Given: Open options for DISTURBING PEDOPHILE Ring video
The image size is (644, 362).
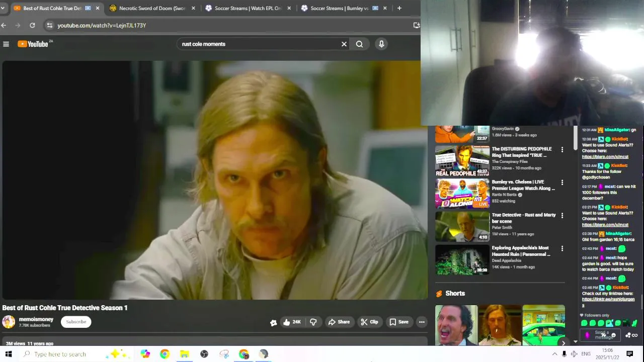Looking at the screenshot, I should (562, 149).
